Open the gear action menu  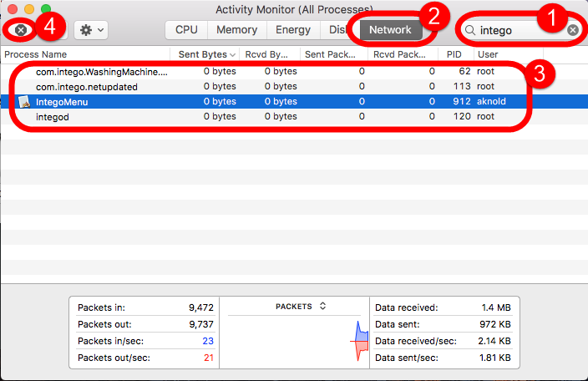tap(90, 29)
